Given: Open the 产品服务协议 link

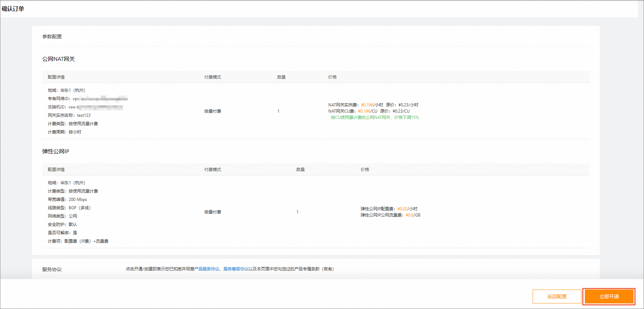Looking at the screenshot, I should (x=207, y=269).
